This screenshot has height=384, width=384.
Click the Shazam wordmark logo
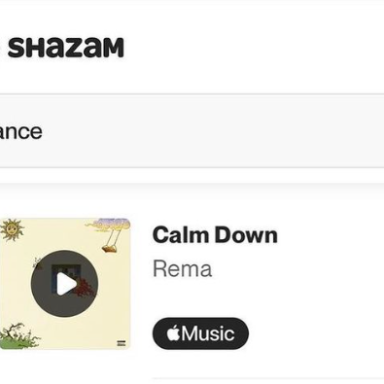(x=66, y=48)
